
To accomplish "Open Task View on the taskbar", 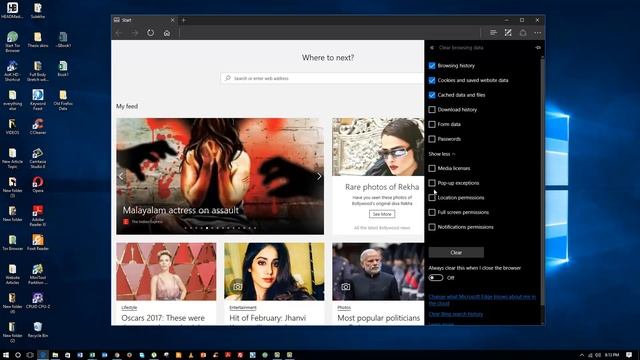I will pos(30,355).
